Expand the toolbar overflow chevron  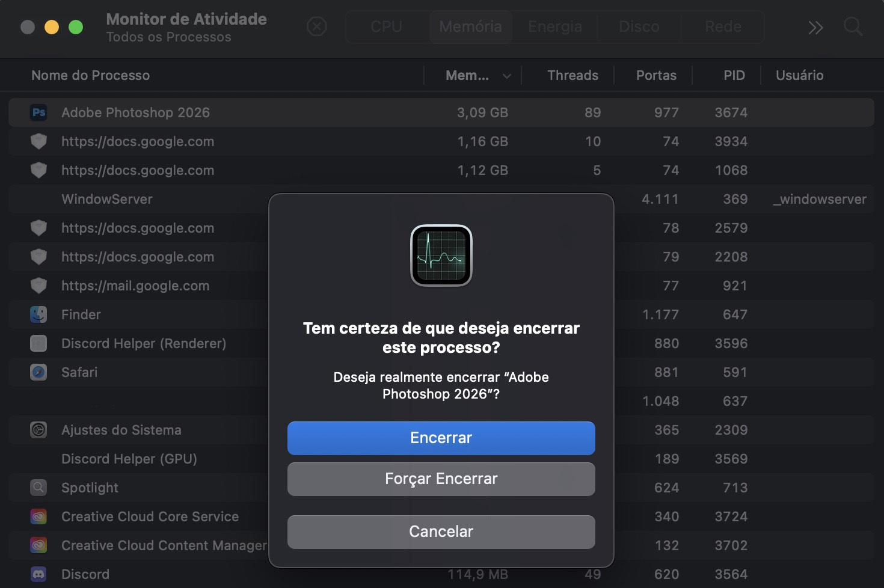pos(815,27)
